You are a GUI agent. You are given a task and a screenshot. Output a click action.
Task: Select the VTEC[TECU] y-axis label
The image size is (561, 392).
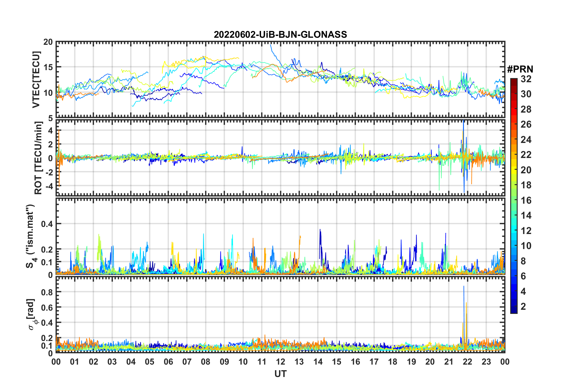pyautogui.click(x=36, y=80)
